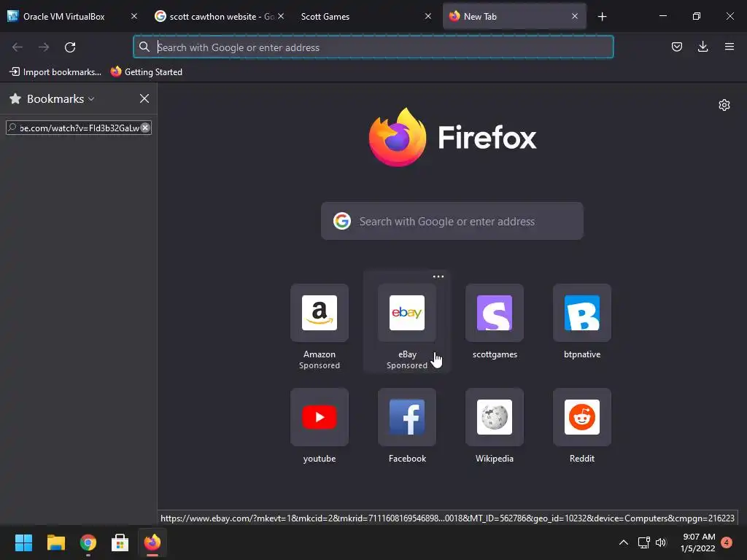Open the Reddit shortcut tile

(581, 417)
